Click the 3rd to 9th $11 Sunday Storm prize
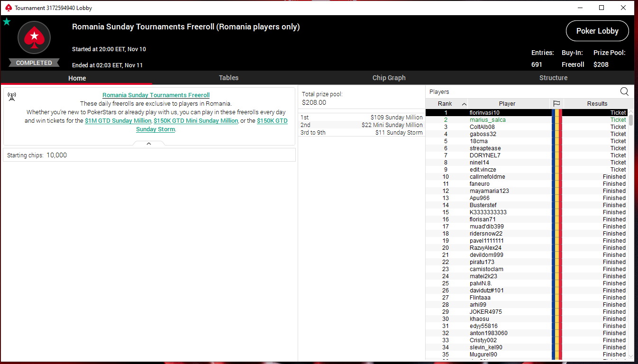This screenshot has width=638, height=364. [x=361, y=133]
